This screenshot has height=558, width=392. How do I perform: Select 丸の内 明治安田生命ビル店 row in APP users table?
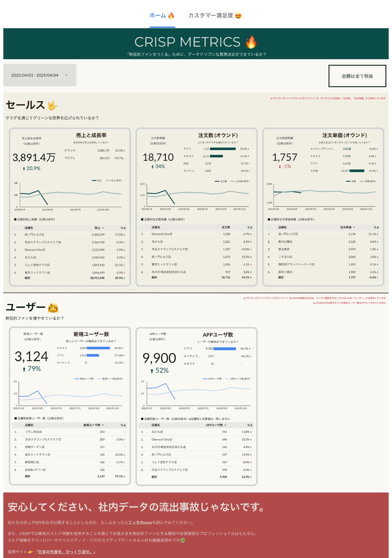[196, 447]
